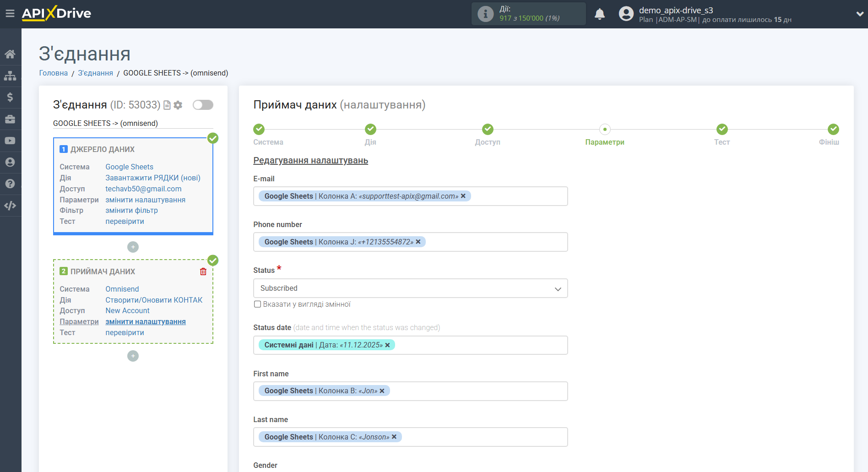Expand the Status dropdown showing Subscribed
The image size is (868, 472).
coord(410,288)
